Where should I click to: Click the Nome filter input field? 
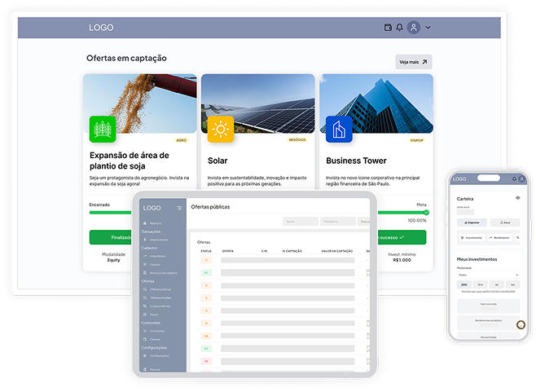(x=300, y=221)
